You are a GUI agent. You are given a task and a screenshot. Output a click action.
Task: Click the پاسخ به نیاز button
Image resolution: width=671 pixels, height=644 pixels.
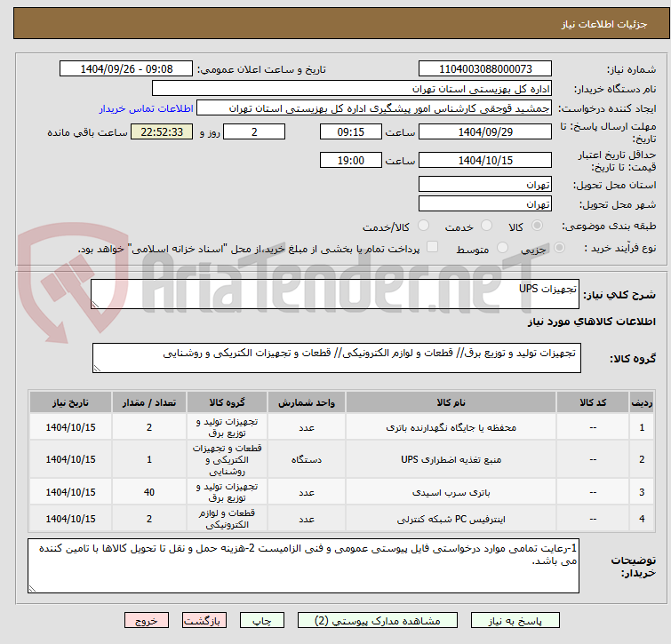point(515,621)
